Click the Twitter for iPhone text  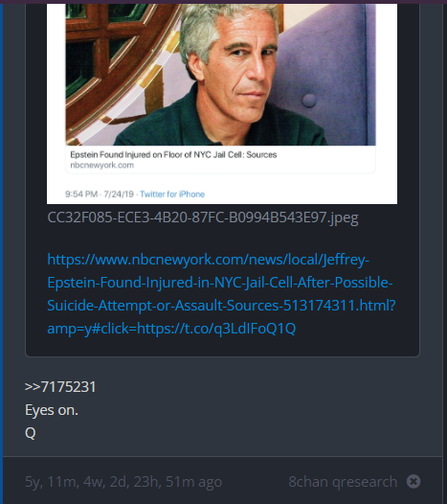(x=172, y=195)
